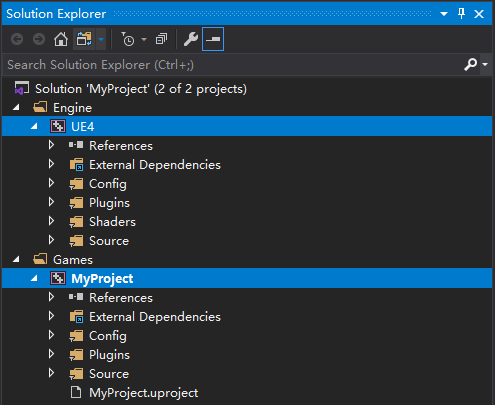Toggle the Solutions and Folders view icon
This screenshot has height=405, width=495.
(x=84, y=39)
